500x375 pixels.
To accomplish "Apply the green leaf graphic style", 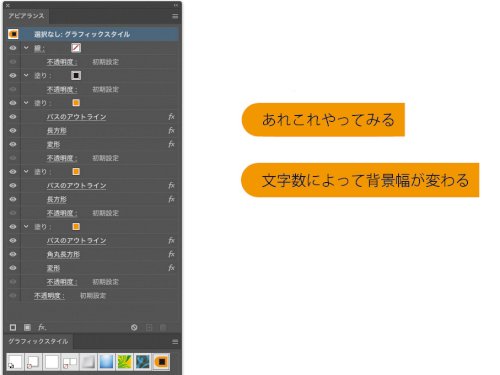I will (x=125, y=362).
